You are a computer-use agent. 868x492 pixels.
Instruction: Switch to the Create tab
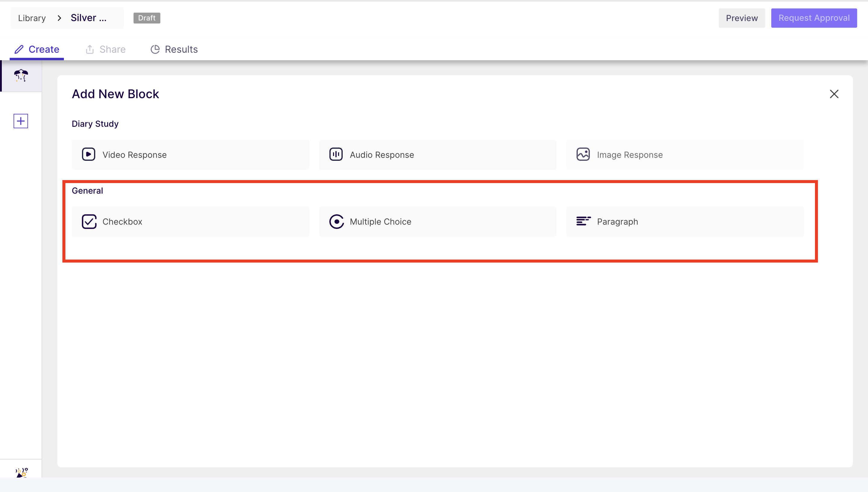coord(37,49)
